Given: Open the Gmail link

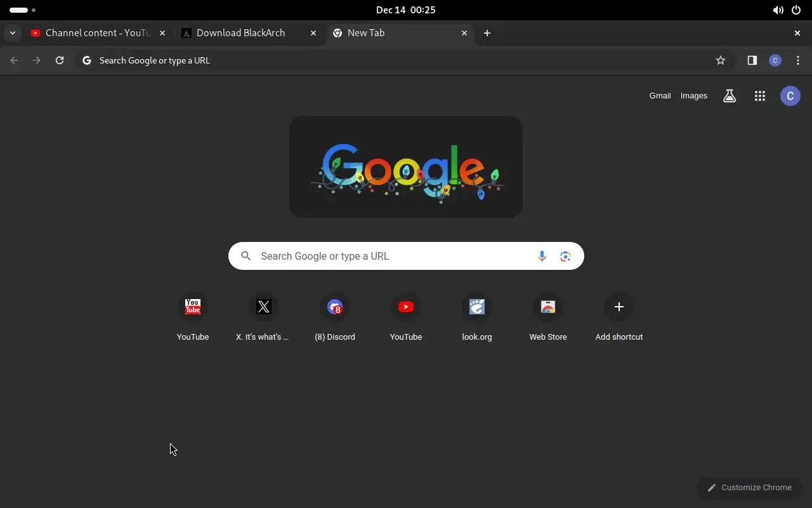Looking at the screenshot, I should [660, 96].
